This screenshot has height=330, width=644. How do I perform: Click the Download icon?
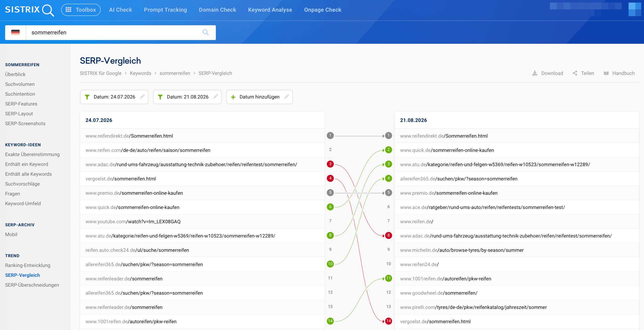(x=535, y=73)
